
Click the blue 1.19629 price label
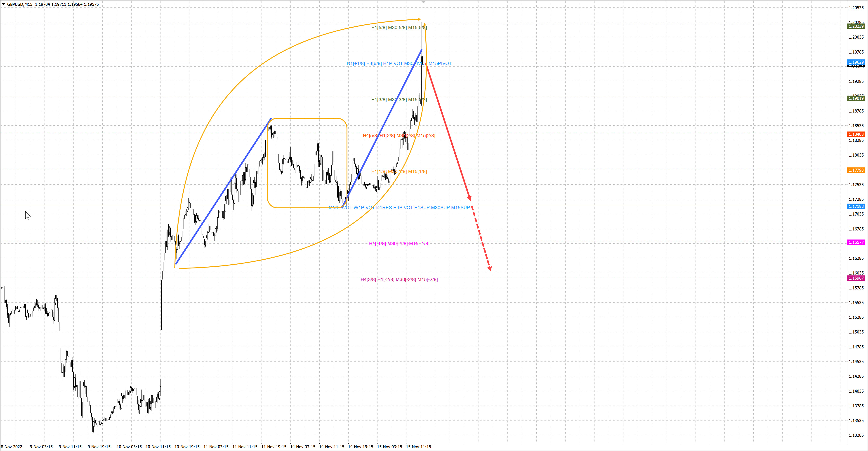pyautogui.click(x=856, y=62)
